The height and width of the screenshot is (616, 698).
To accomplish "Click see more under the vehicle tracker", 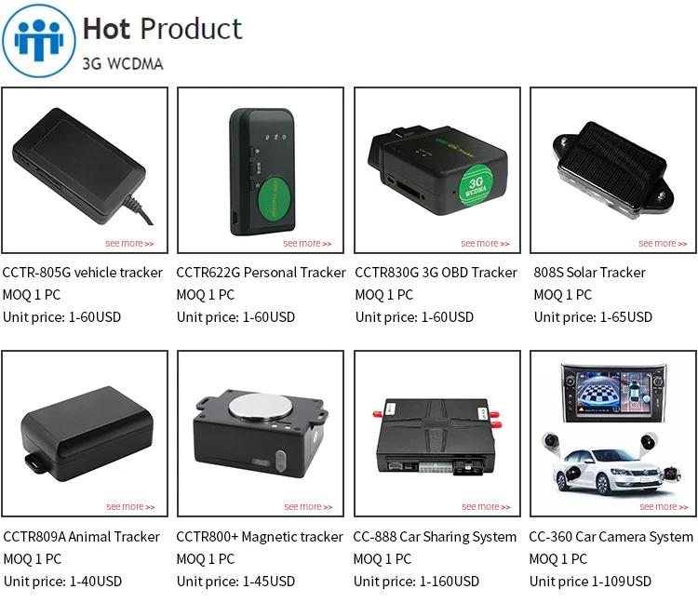I will [x=129, y=244].
